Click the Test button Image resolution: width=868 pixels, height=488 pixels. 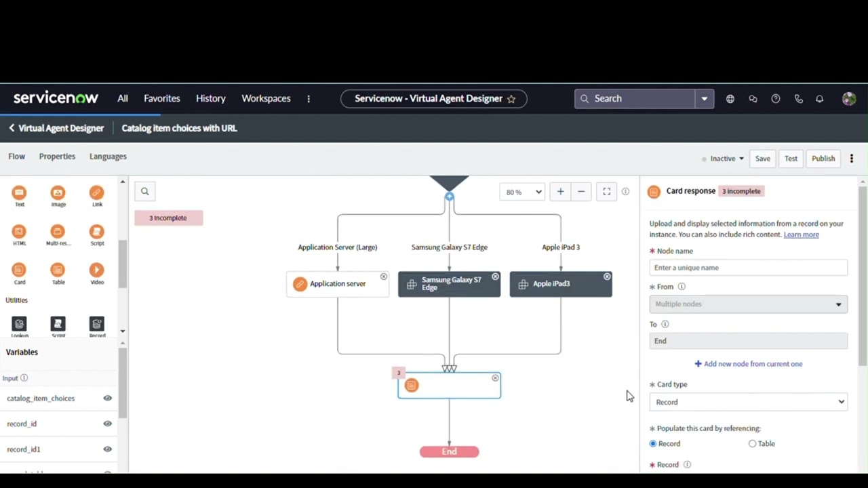point(791,159)
